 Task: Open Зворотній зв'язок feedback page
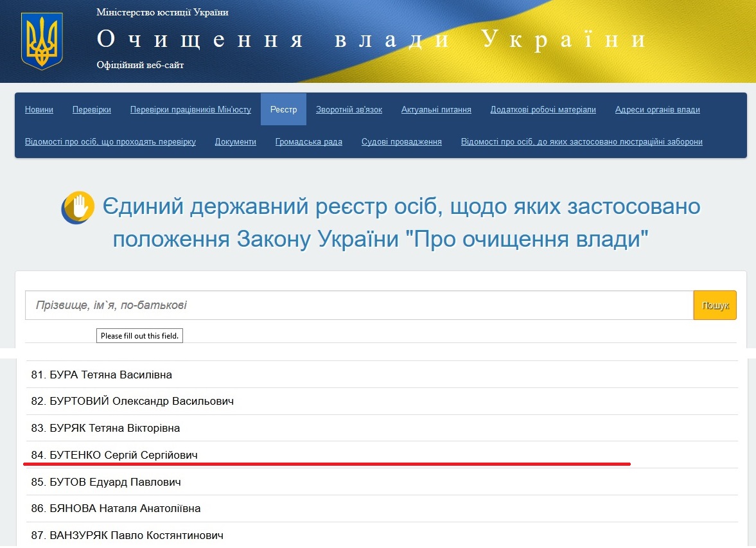tap(349, 110)
